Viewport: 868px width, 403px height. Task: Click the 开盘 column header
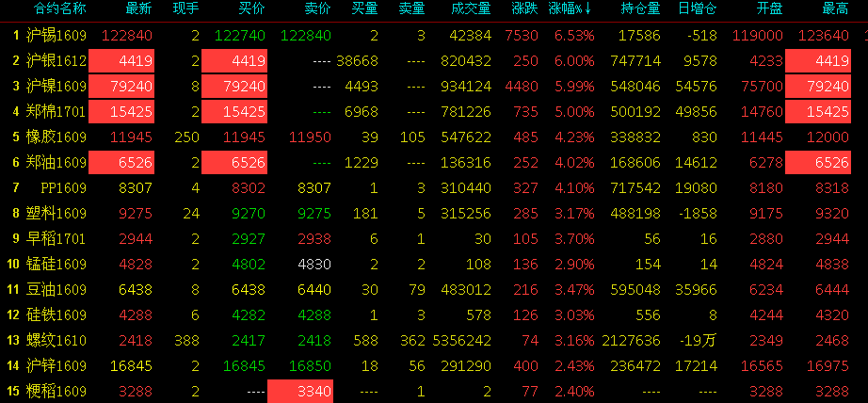[770, 8]
